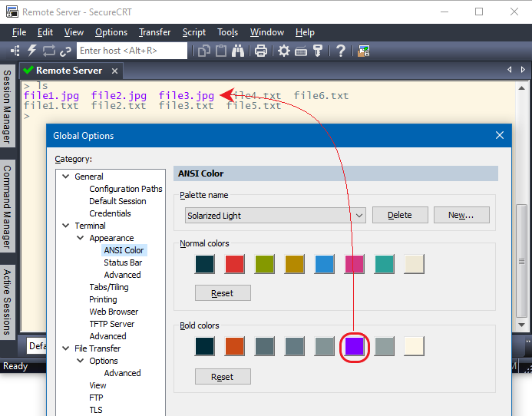Open the Transfer menu
The width and height of the screenshot is (532, 416).
pyautogui.click(x=155, y=32)
